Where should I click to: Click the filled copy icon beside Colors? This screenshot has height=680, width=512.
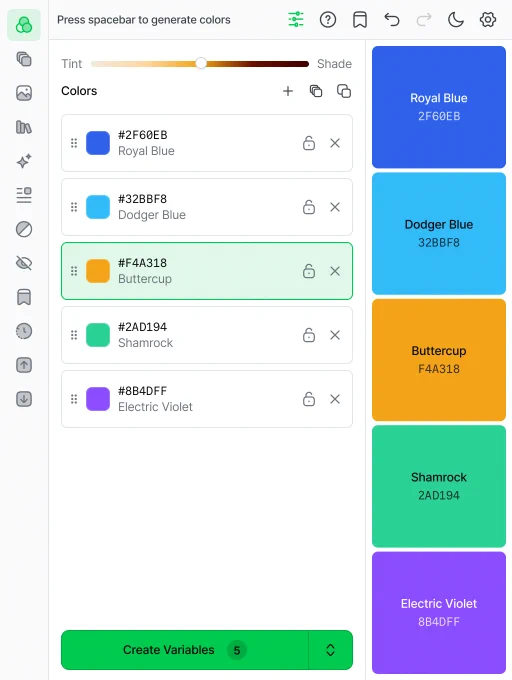pyautogui.click(x=316, y=91)
